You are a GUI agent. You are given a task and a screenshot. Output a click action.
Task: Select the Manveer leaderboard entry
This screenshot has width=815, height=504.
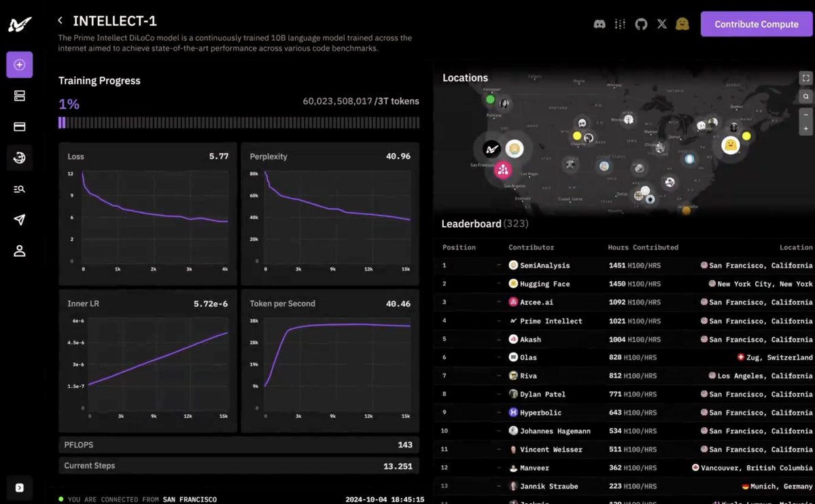click(x=624, y=467)
